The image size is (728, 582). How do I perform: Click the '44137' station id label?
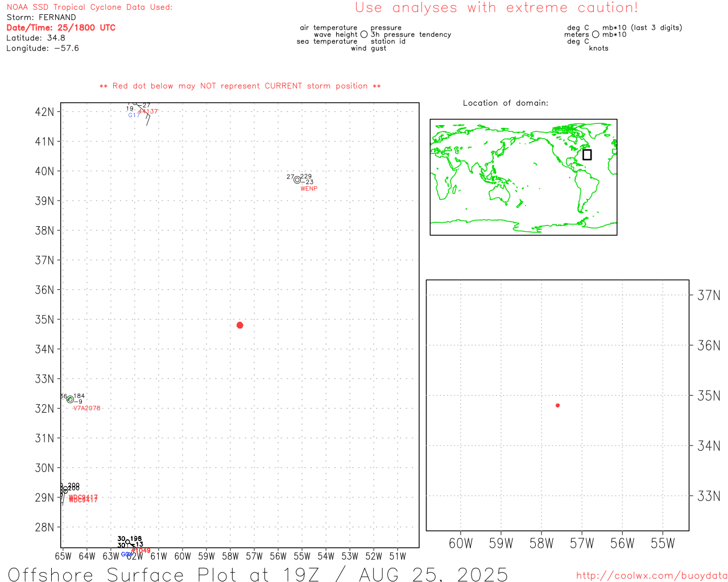click(x=149, y=111)
